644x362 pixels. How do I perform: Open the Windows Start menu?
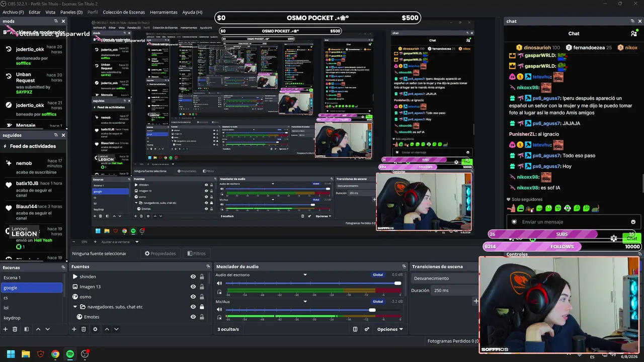(11, 354)
